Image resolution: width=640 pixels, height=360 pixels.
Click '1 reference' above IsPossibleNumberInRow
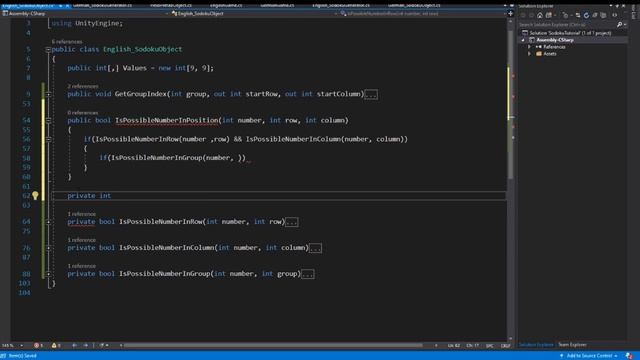pyautogui.click(x=82, y=214)
